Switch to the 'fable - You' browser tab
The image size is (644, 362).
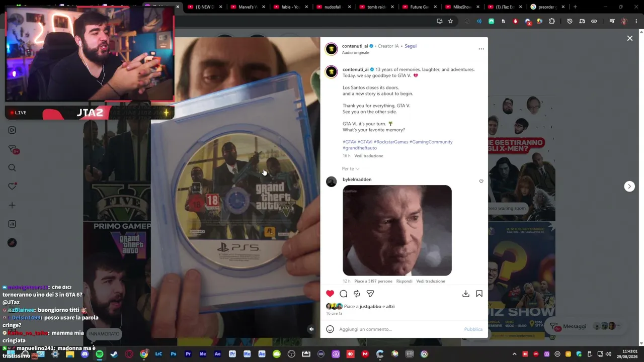pos(290,7)
